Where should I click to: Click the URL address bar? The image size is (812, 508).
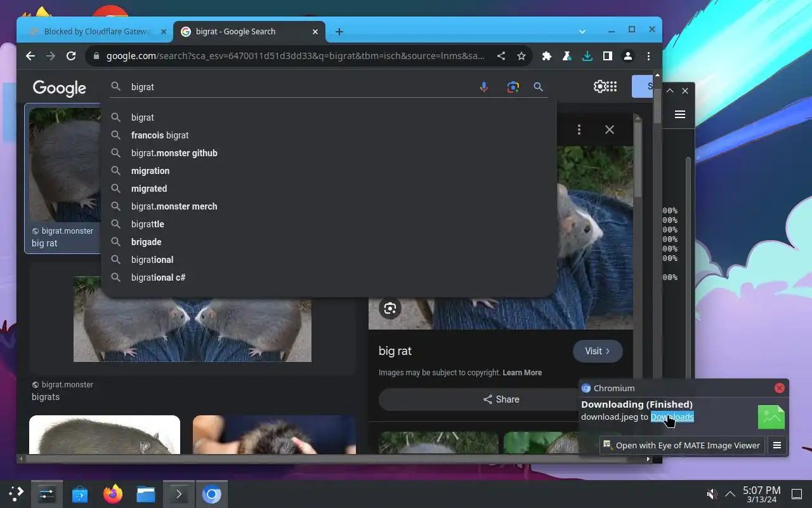(x=295, y=56)
